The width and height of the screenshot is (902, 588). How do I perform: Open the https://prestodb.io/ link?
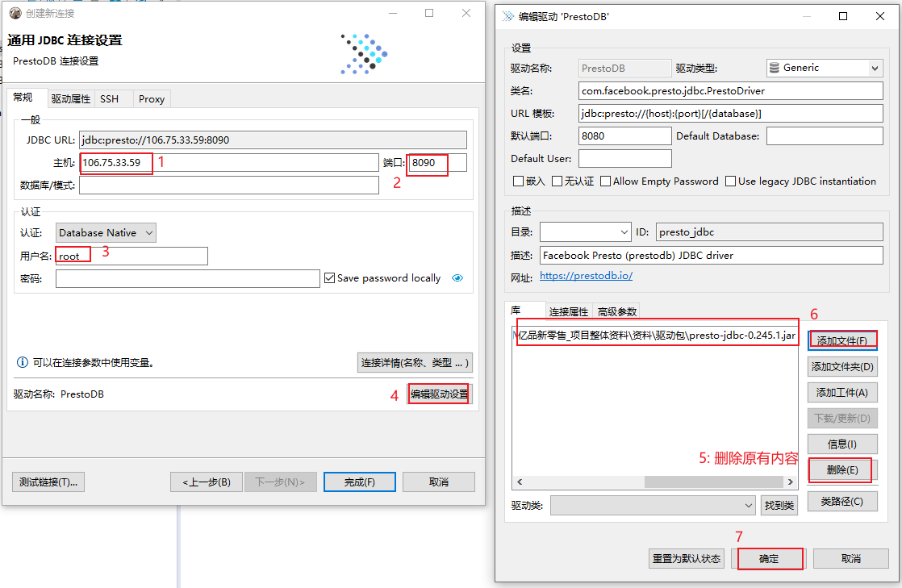[587, 276]
